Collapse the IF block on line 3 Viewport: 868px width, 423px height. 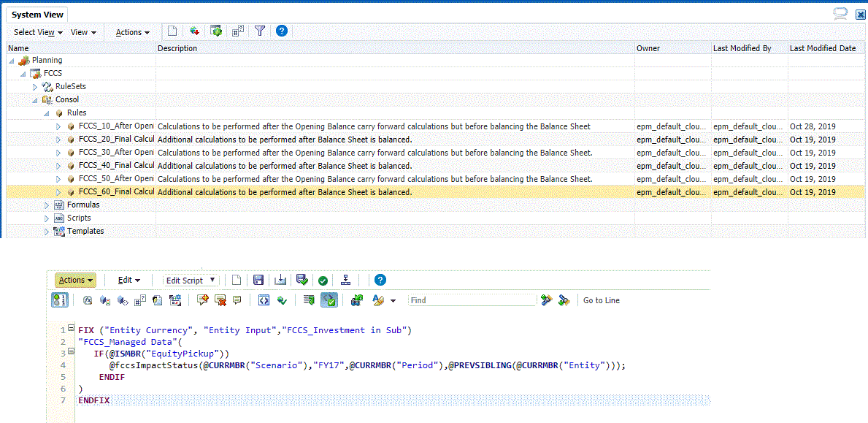pos(71,351)
